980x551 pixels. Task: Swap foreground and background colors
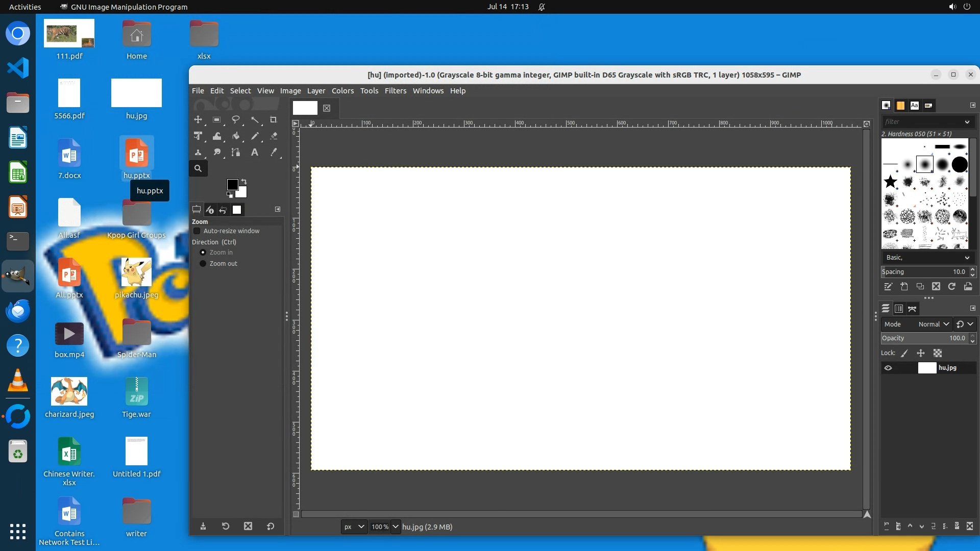click(244, 182)
